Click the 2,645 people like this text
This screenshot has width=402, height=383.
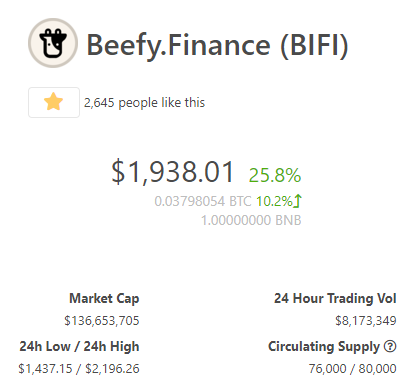[144, 103]
